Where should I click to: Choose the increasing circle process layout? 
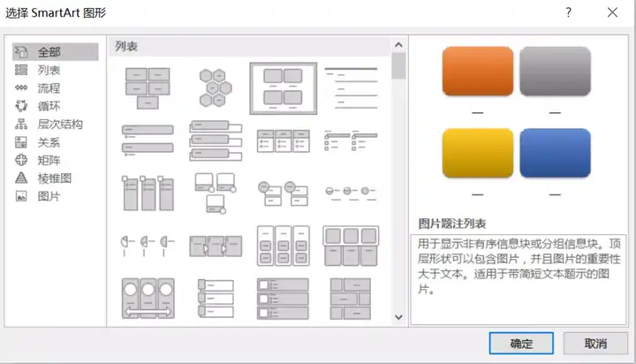coord(351,193)
